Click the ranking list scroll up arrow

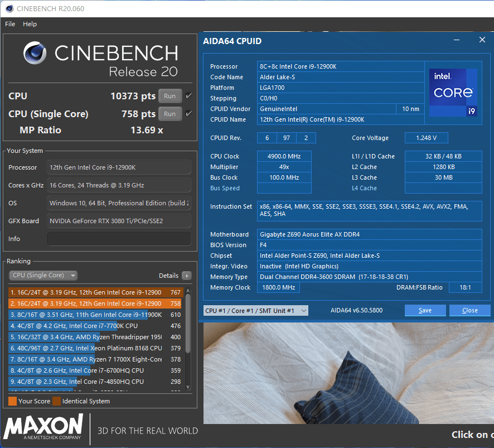[x=188, y=290]
